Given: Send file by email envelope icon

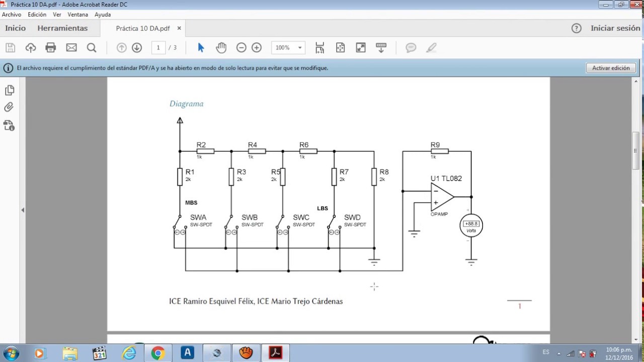Looking at the screenshot, I should 71,48.
